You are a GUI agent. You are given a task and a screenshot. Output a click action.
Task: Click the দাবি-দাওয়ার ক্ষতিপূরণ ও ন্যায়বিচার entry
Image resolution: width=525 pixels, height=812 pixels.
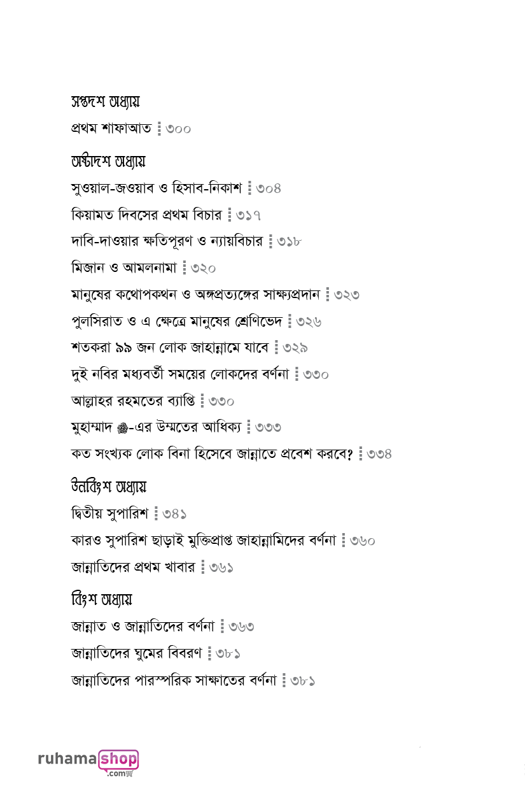(167, 242)
